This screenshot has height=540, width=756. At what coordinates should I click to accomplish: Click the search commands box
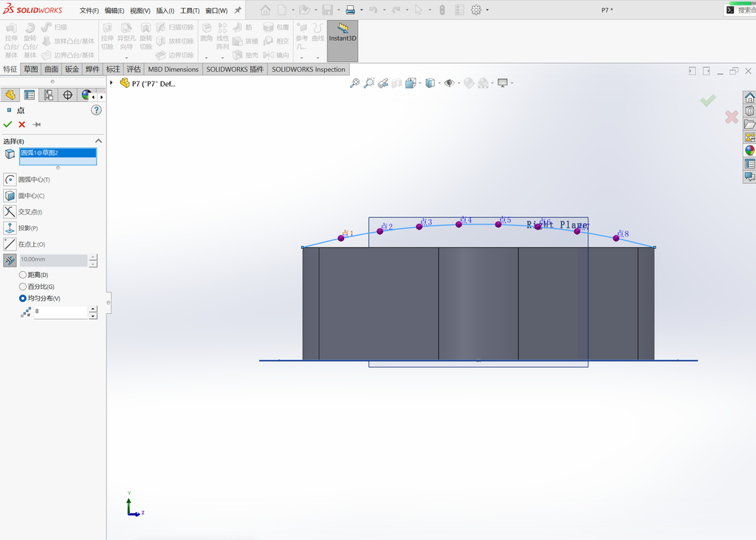click(740, 10)
